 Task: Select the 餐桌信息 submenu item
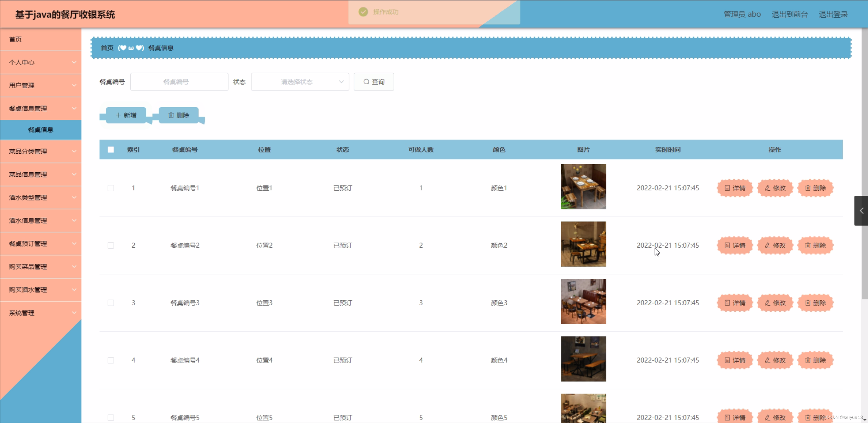tap(41, 130)
